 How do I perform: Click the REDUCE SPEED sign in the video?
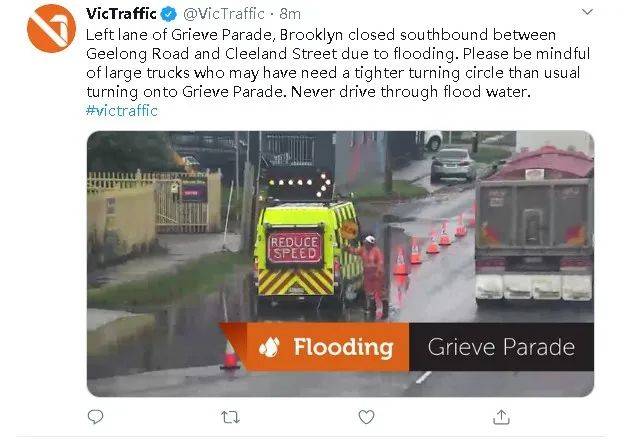[x=294, y=248]
